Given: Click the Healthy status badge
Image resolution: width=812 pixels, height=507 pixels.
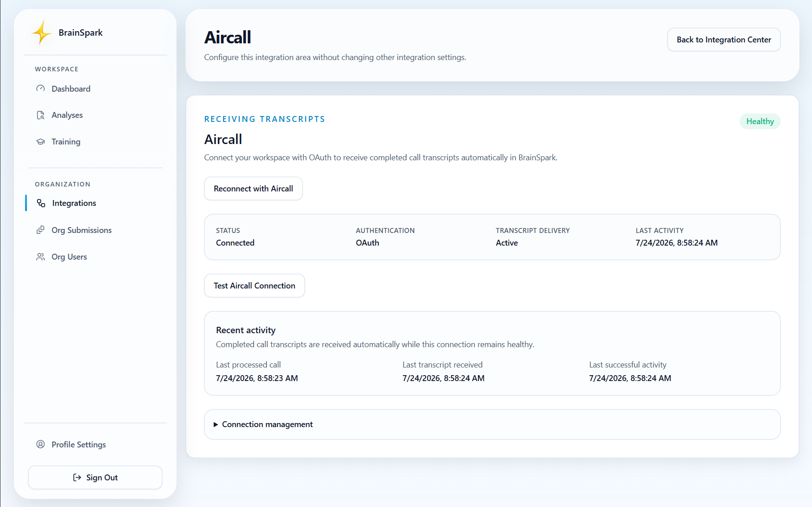Looking at the screenshot, I should [760, 121].
